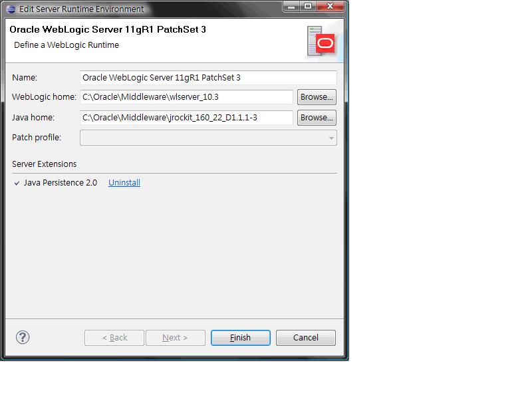Click the disabled Next button
Screen dimensions: 532x399
click(x=176, y=338)
